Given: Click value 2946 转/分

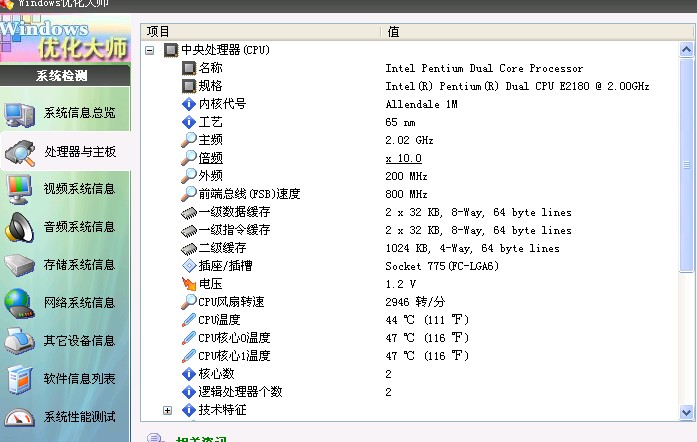Looking at the screenshot, I should pyautogui.click(x=415, y=302).
